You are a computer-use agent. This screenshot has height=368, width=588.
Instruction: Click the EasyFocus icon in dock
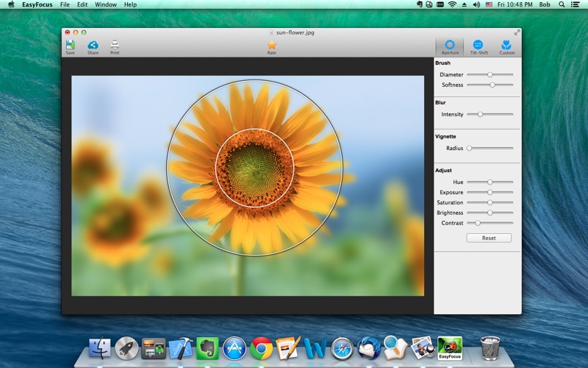click(x=450, y=348)
